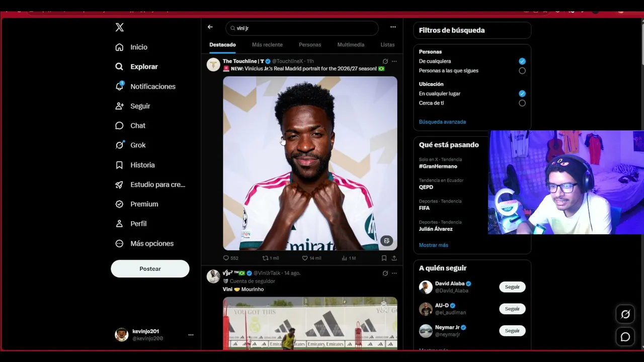
Task: Follow David Alaba
Action: [512, 287]
